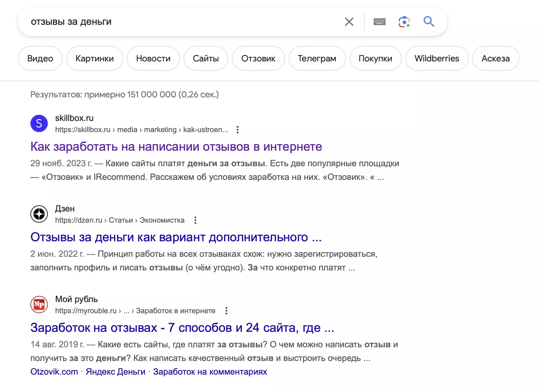Run the search with the magnifying glass icon
This screenshot has height=392, width=539.
tap(429, 22)
